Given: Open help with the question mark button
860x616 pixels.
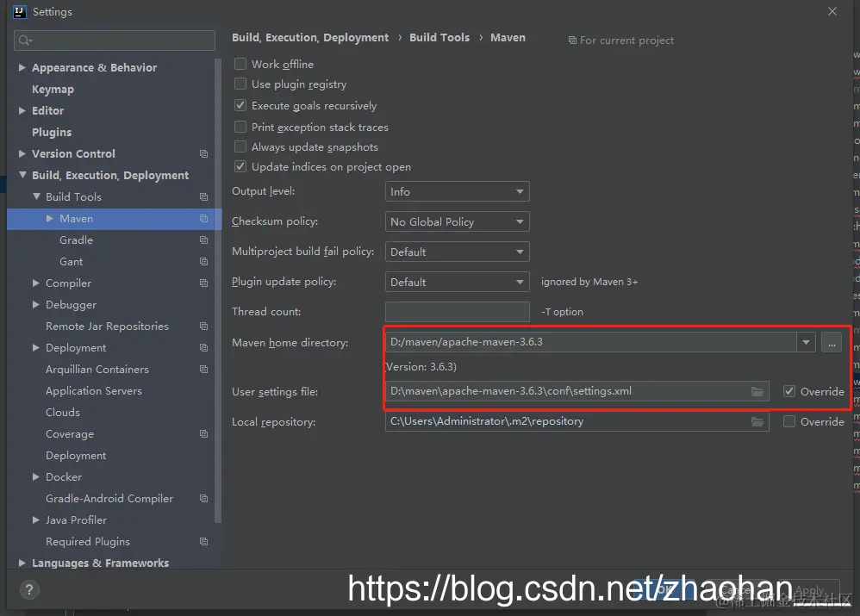Looking at the screenshot, I should [x=29, y=590].
